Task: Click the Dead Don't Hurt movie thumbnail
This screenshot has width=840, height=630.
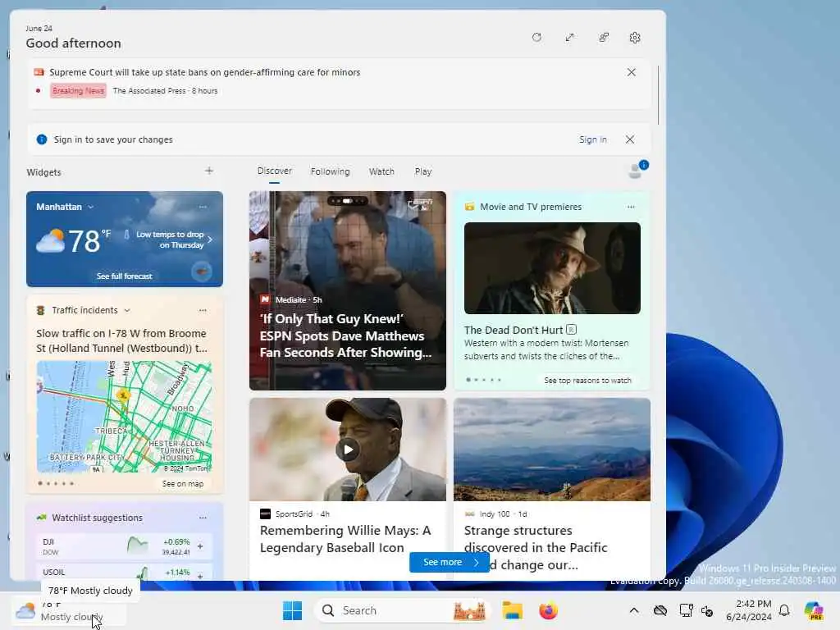Action: [552, 268]
